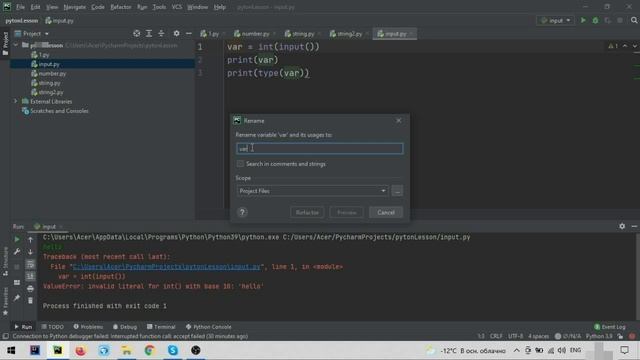This screenshot has height=360, width=640.
Task: Collapse the pytonLesson project root
Action: click(16, 45)
